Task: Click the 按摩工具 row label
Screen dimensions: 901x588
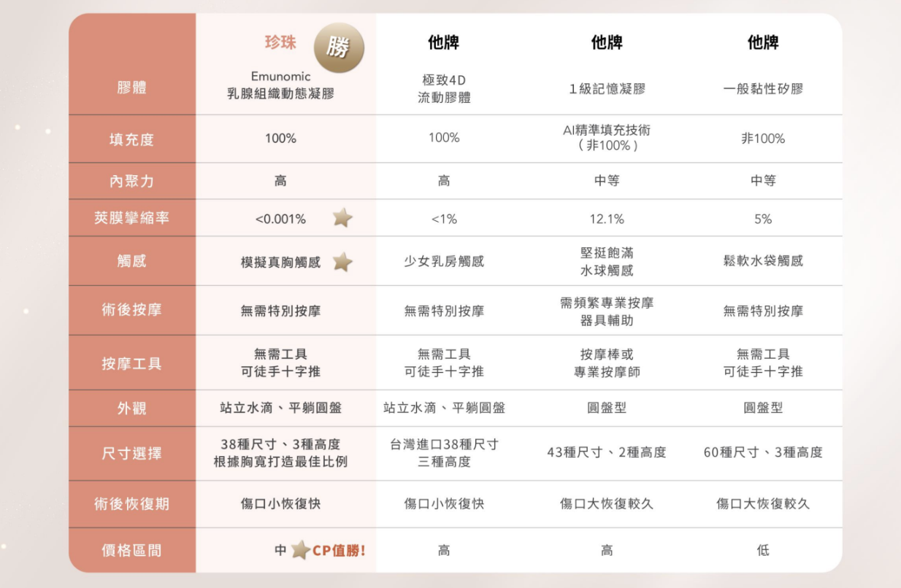Action: (x=131, y=363)
